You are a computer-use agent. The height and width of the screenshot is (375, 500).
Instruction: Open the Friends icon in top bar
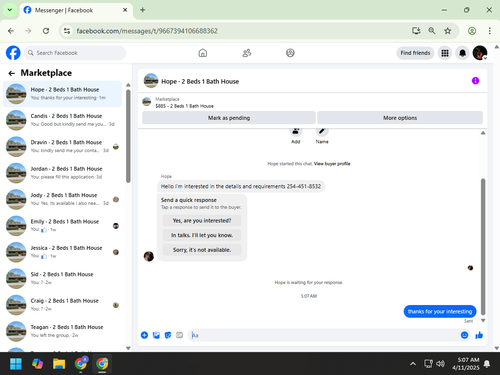[247, 53]
